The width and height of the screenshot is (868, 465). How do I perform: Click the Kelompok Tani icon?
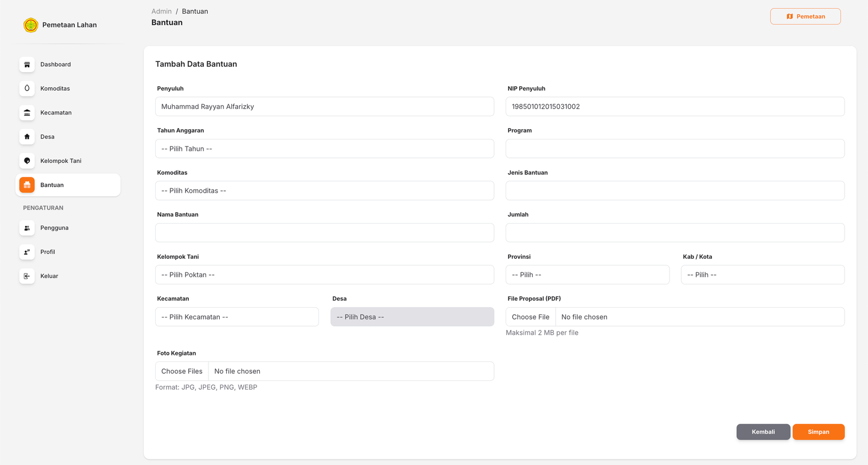(27, 161)
